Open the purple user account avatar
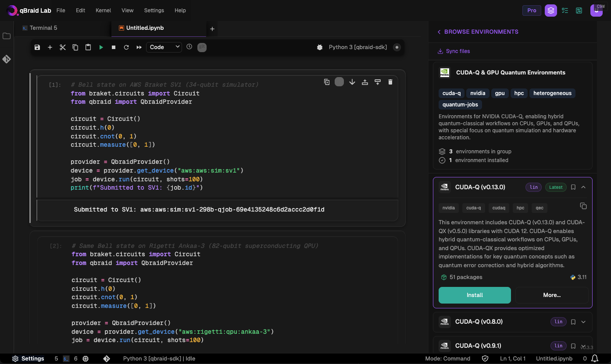The height and width of the screenshot is (364, 611). pos(597,11)
